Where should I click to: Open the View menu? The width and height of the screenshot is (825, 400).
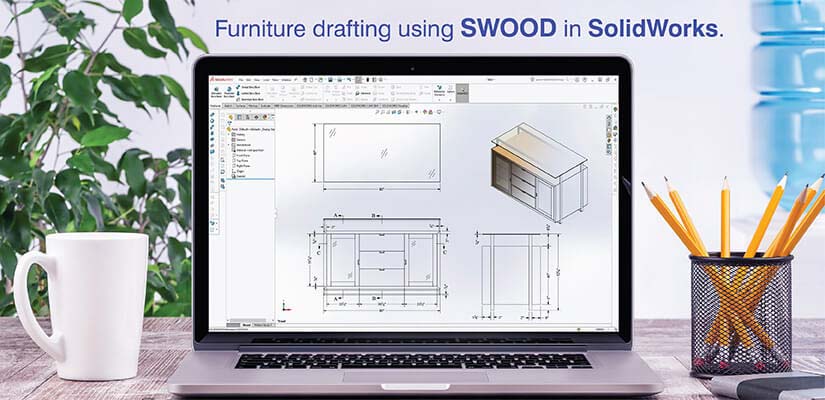point(257,80)
